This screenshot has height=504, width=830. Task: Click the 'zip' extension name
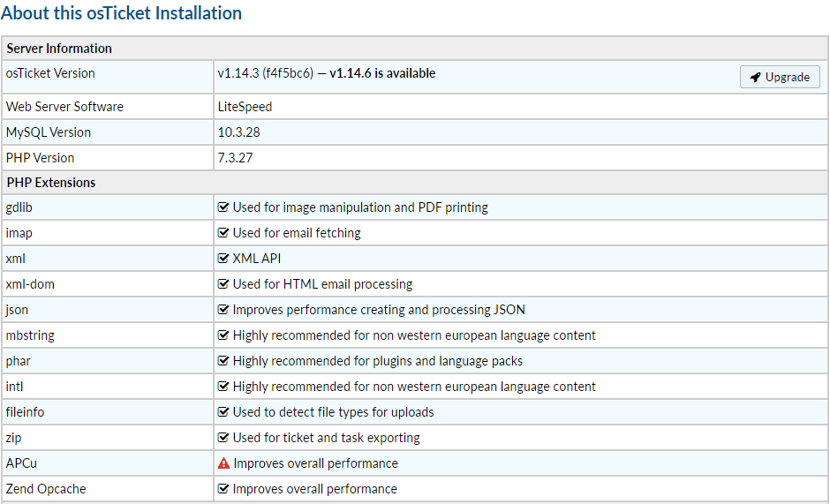click(x=14, y=438)
